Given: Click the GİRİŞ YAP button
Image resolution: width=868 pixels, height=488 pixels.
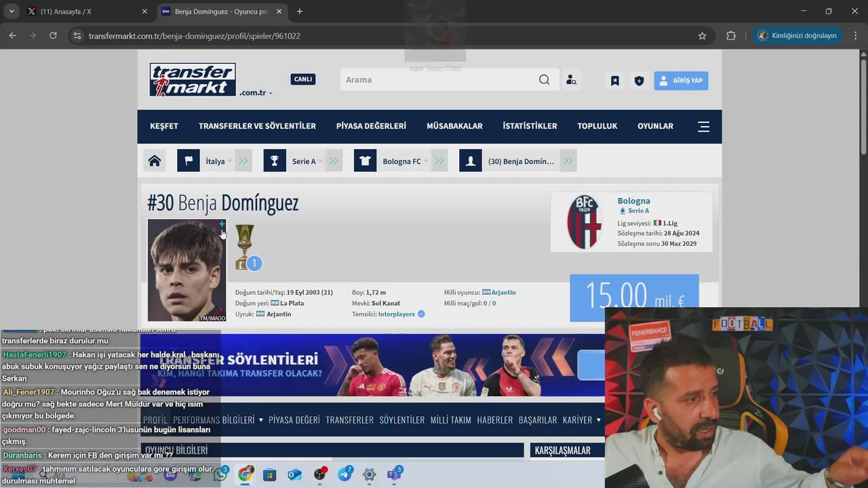Looking at the screenshot, I should (681, 81).
